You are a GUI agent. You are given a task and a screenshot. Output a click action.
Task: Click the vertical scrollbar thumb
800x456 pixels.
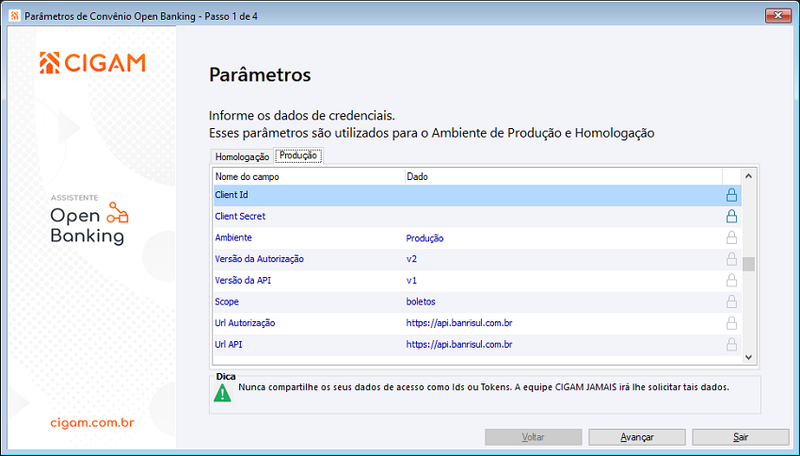point(748,264)
